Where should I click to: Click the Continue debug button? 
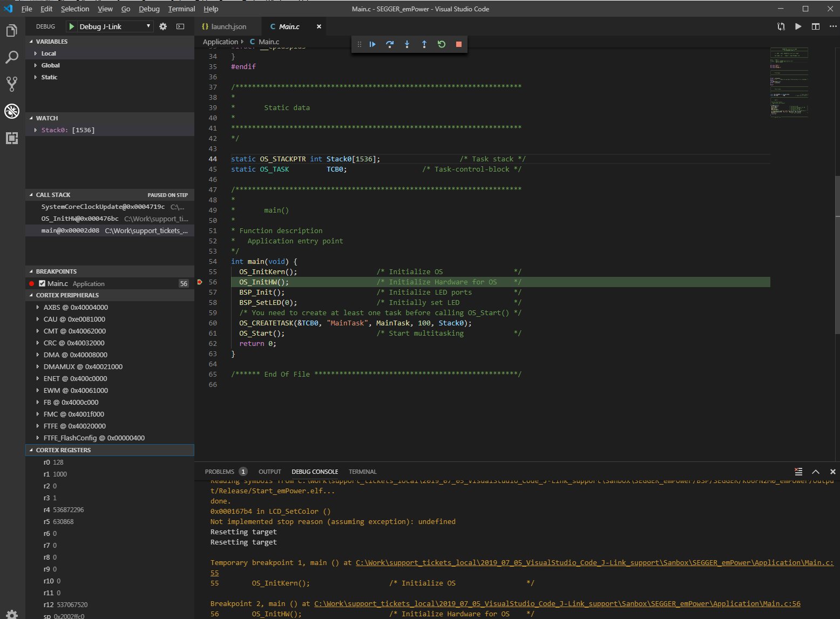(372, 44)
